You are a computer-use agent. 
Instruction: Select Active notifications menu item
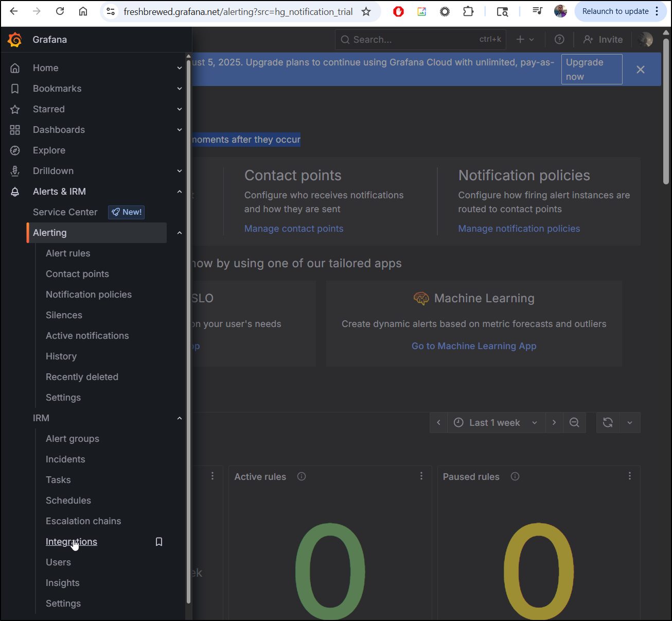(x=87, y=336)
